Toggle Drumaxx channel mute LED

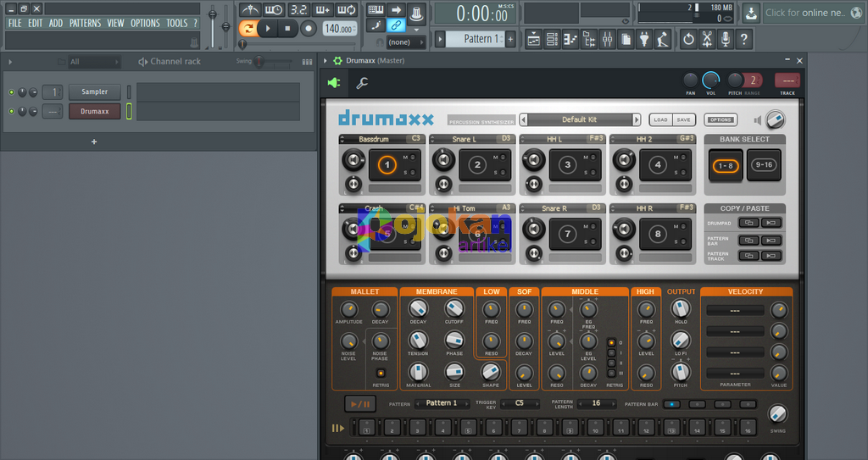click(x=11, y=111)
